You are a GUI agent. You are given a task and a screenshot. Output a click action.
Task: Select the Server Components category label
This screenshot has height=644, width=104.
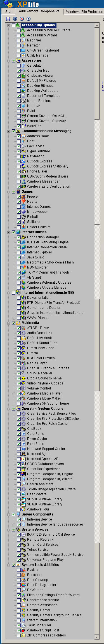(x=37, y=514)
